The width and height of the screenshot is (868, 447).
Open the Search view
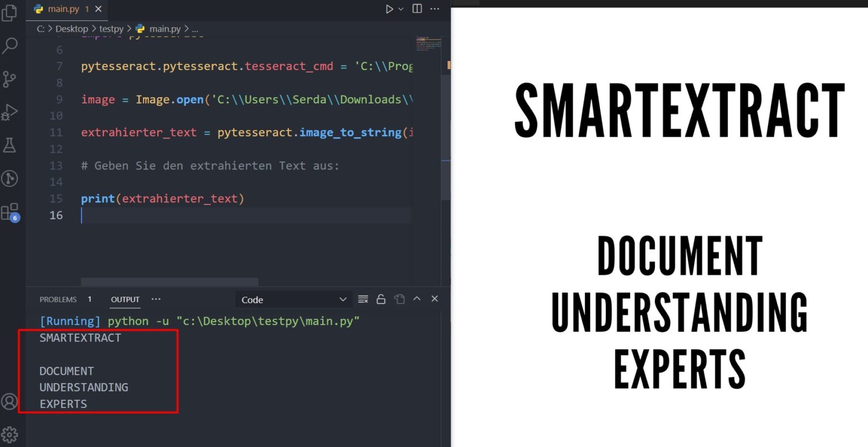(9, 46)
